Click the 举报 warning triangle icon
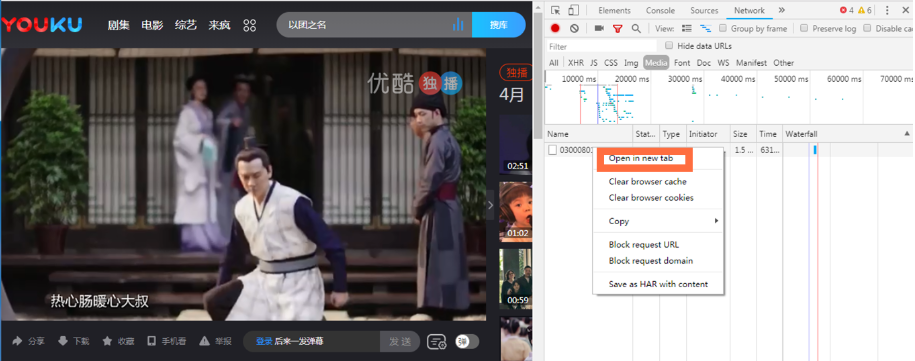The image size is (915, 361). click(x=204, y=341)
